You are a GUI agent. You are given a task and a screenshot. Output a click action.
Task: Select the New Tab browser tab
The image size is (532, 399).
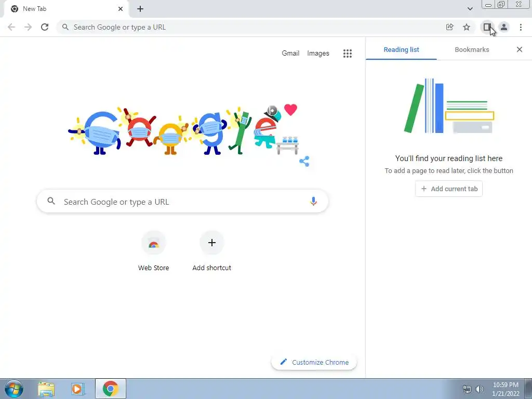[66, 9]
